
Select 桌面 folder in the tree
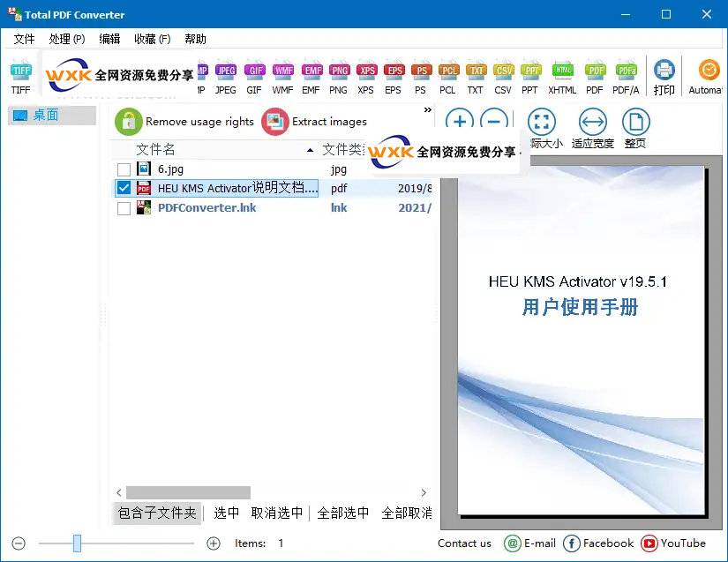46,115
